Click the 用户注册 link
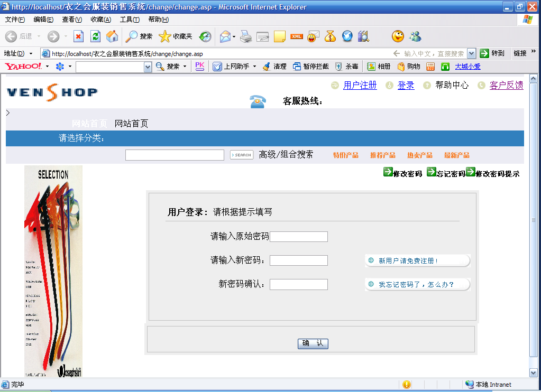 (x=360, y=85)
